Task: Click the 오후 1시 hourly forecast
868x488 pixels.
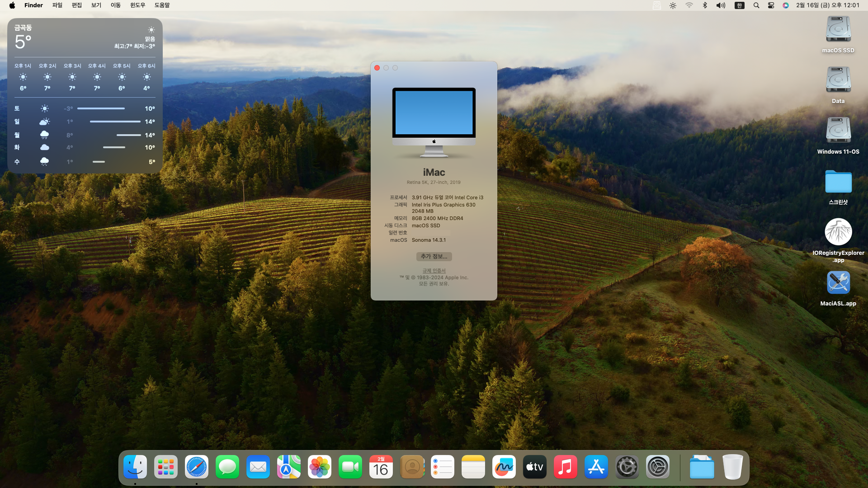Action: 23,77
